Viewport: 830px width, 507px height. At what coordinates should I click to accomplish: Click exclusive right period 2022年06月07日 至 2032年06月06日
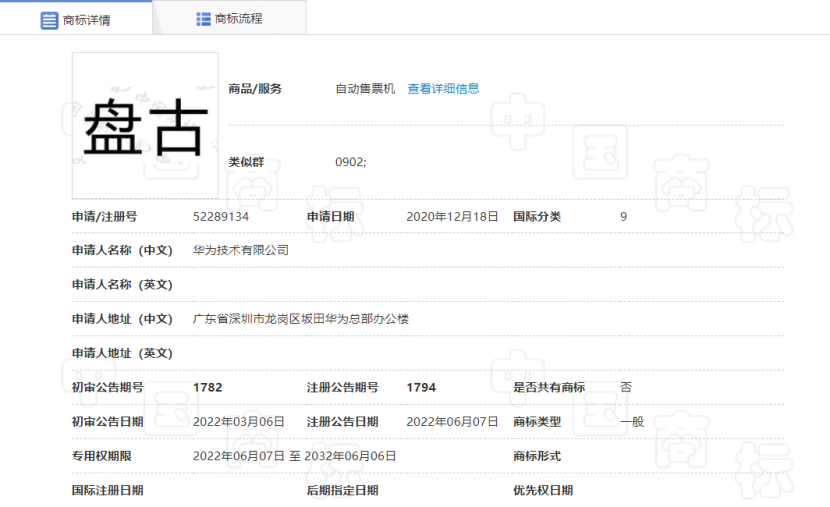294,456
